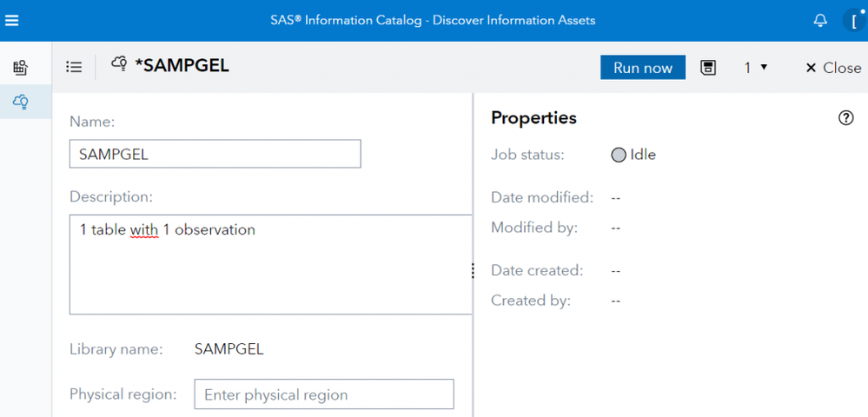
Task: Expand the dropdown showing 1
Action: point(756,67)
